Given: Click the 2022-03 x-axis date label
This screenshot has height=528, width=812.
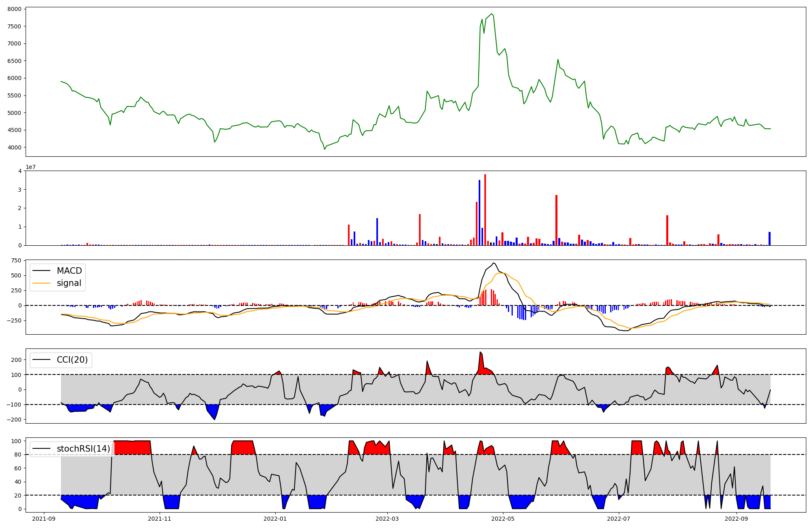Looking at the screenshot, I should coord(387,519).
